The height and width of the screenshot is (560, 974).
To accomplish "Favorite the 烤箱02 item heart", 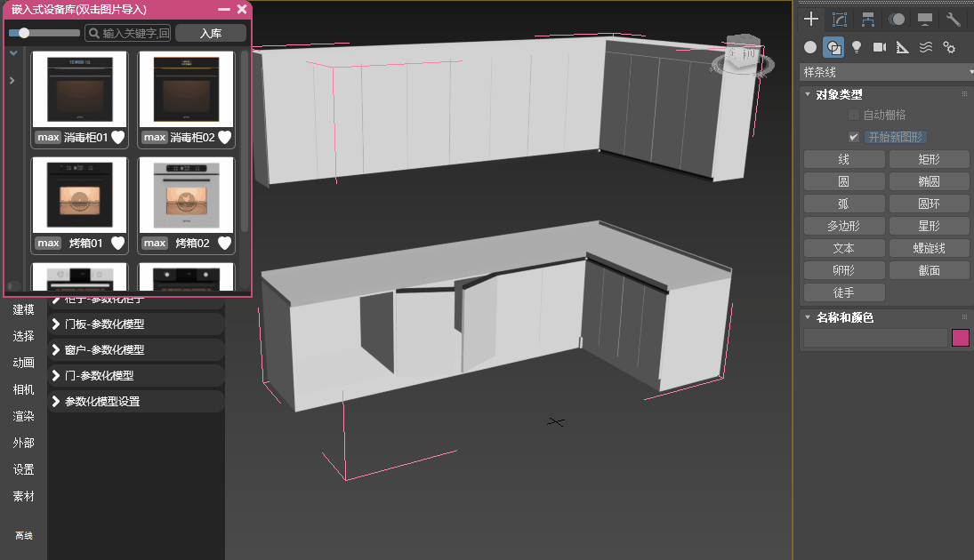I will tap(225, 243).
